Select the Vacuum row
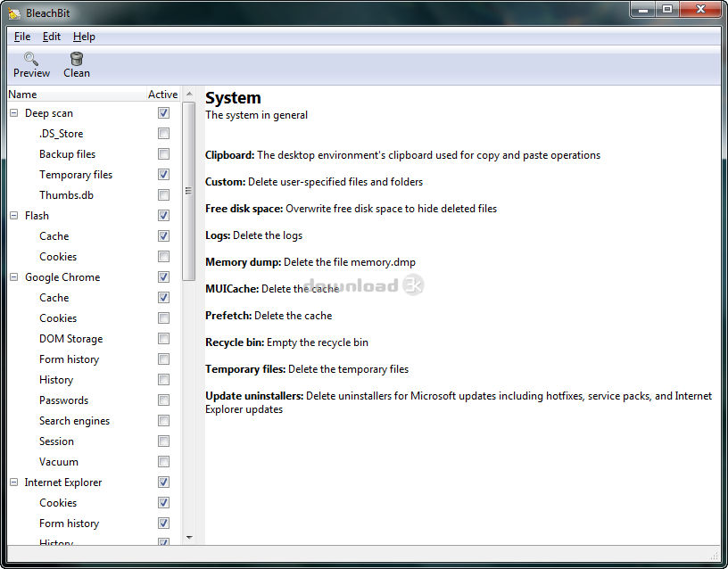This screenshot has width=728, height=569. point(95,462)
